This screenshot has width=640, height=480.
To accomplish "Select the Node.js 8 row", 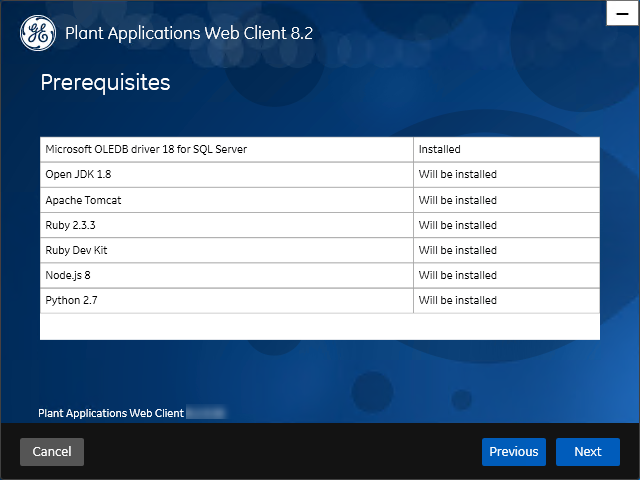I will [x=320, y=276].
